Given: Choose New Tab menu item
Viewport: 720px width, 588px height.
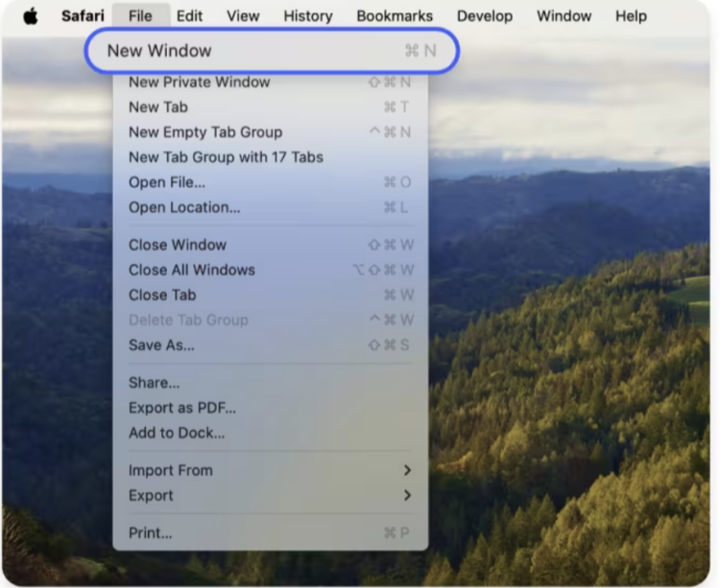Looking at the screenshot, I should click(271, 107).
